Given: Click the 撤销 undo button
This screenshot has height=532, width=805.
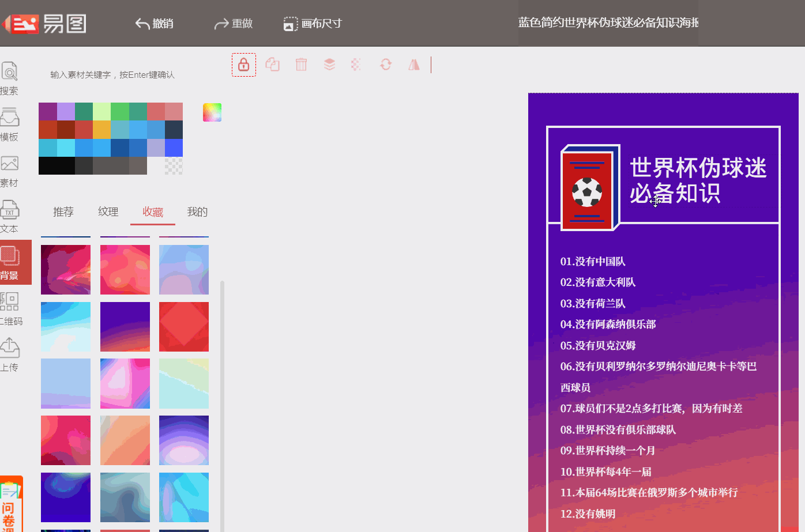Looking at the screenshot, I should 154,24.
